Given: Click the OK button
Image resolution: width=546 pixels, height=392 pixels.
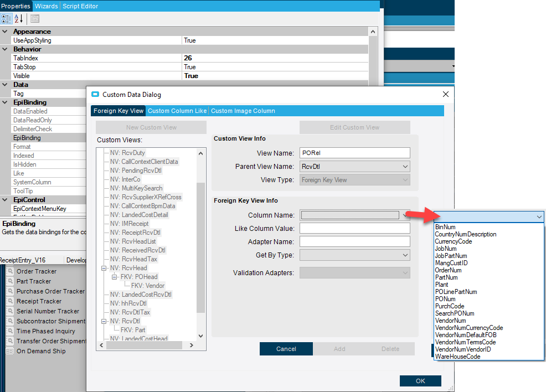Looking at the screenshot, I should 420,381.
